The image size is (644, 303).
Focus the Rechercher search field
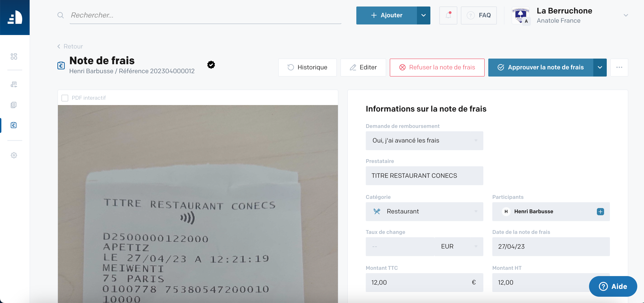(x=206, y=15)
